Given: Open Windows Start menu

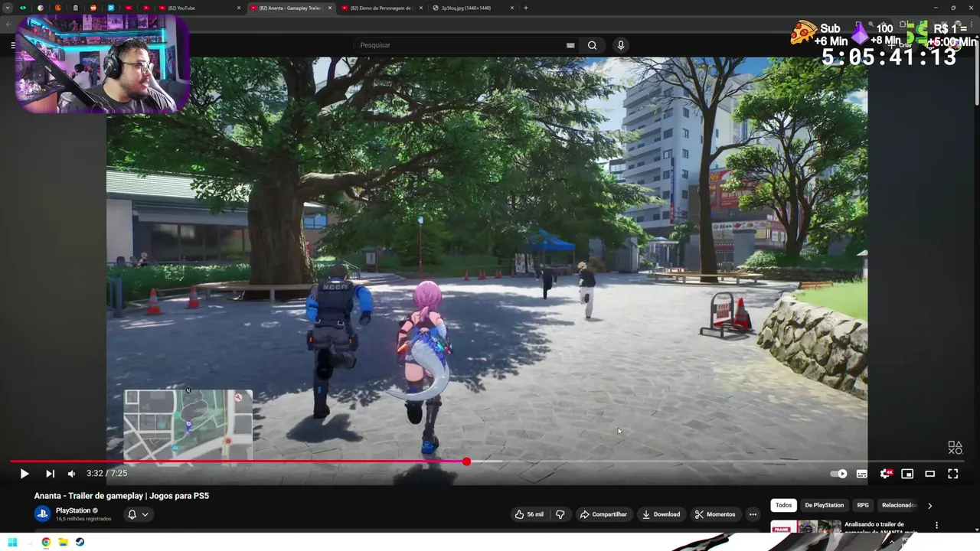Looking at the screenshot, I should pos(12,542).
